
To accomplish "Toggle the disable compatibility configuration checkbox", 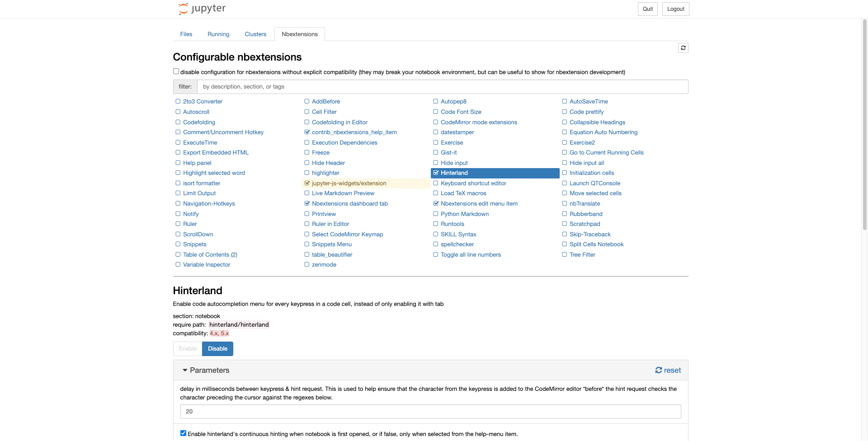I will click(176, 71).
